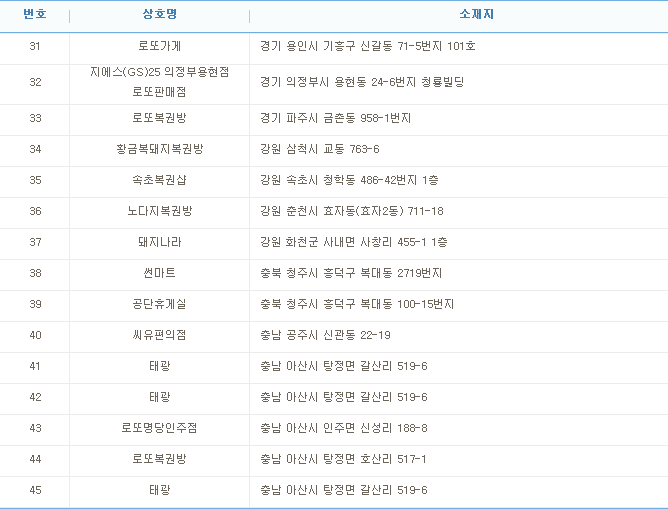Screen dimensions: 668x509
Task: Select store name 노다지복권방
Action: 159,211
